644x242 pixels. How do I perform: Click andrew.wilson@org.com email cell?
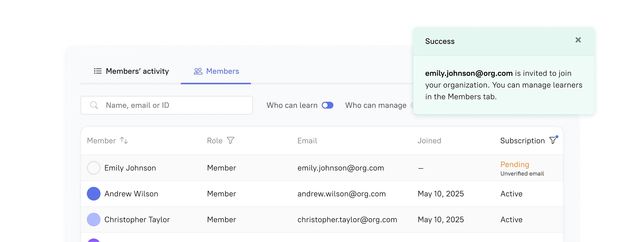pyautogui.click(x=342, y=194)
